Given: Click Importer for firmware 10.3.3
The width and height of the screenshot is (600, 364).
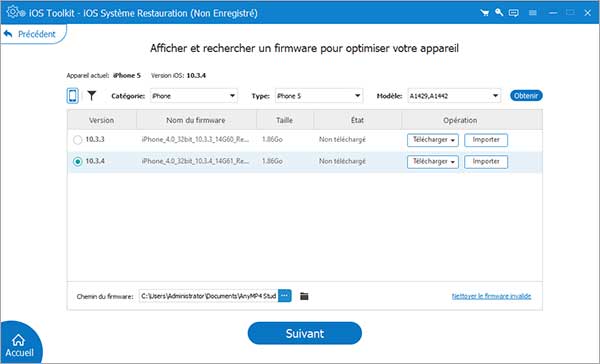Looking at the screenshot, I should 486,140.
